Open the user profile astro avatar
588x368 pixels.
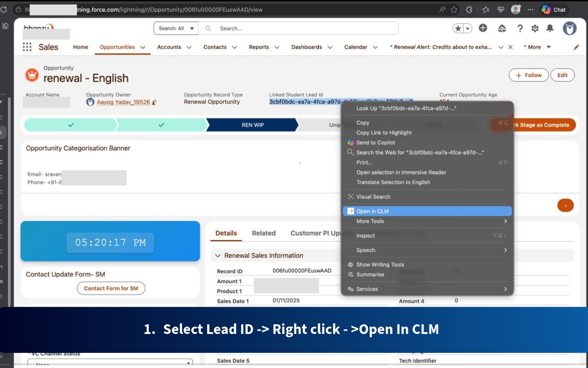570,29
